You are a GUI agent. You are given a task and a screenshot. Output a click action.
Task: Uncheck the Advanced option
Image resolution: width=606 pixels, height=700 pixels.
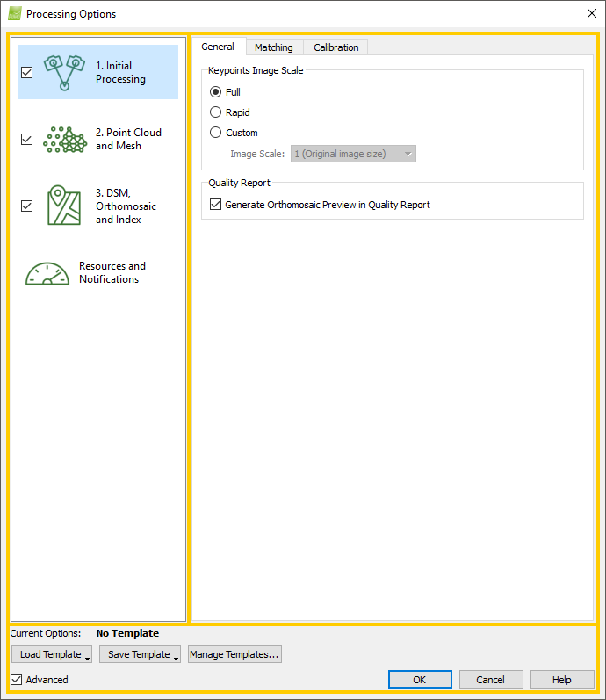pyautogui.click(x=18, y=680)
